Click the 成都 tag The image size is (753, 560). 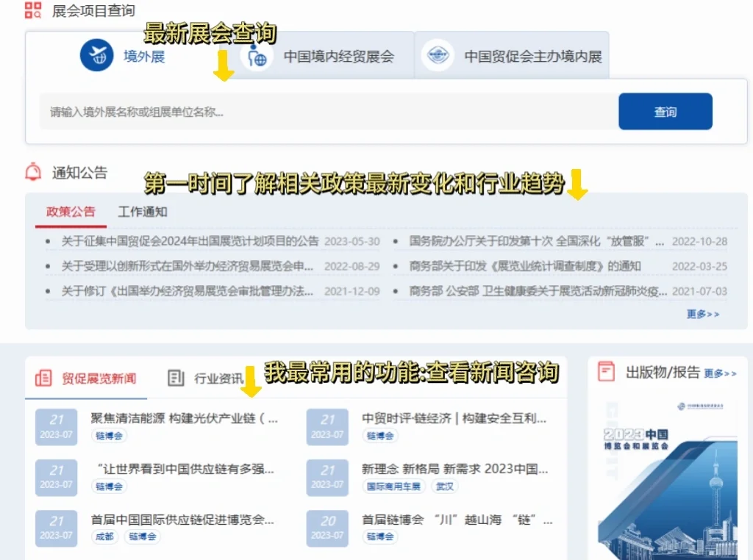(x=107, y=536)
